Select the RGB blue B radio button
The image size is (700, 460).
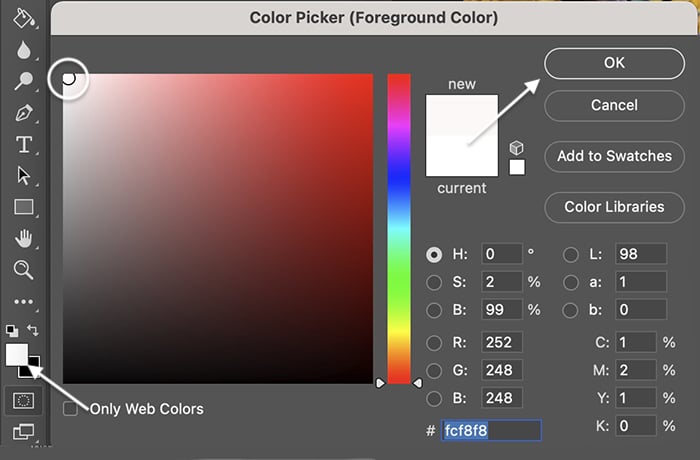pyautogui.click(x=434, y=398)
